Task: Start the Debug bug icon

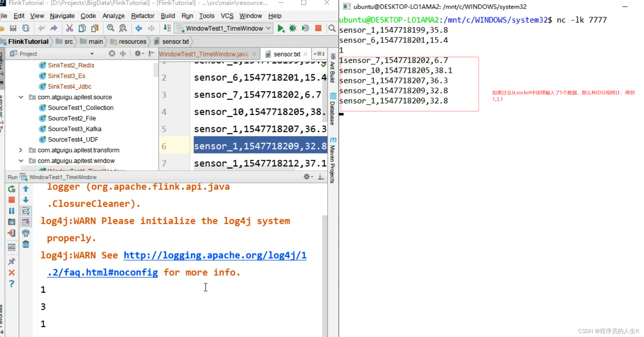Action: tap(293, 28)
